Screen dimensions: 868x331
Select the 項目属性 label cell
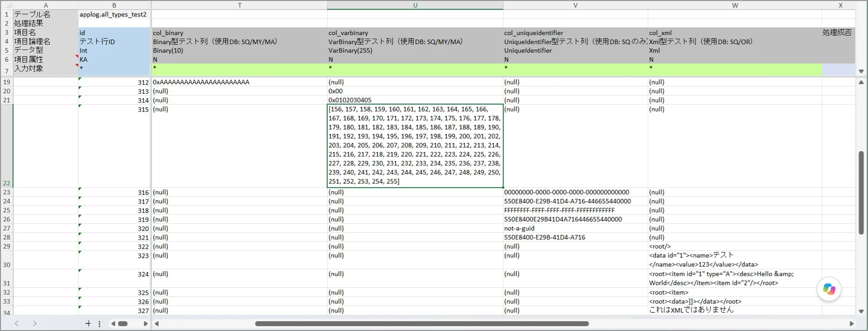(46, 59)
